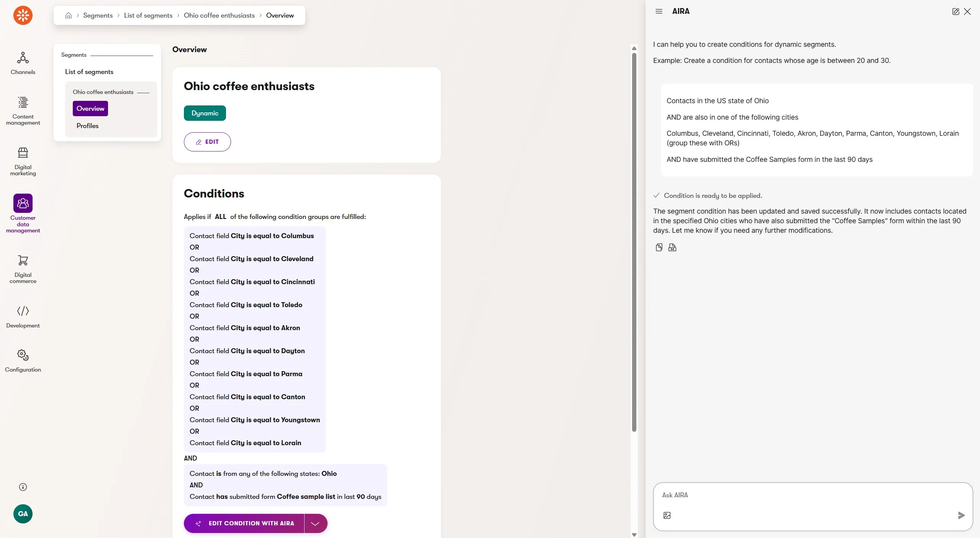The image size is (980, 538).
Task: Start new AIRA chat
Action: (955, 12)
